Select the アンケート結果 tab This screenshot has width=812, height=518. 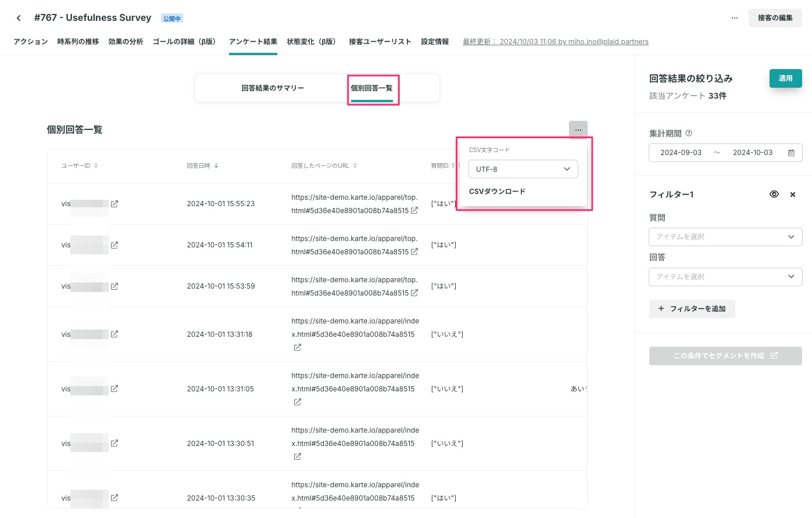coord(253,42)
